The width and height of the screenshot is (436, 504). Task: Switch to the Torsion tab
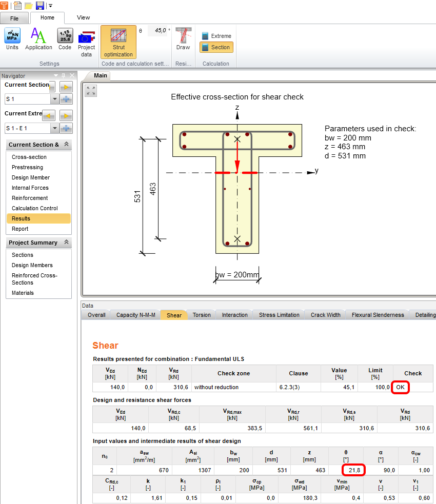pos(202,315)
